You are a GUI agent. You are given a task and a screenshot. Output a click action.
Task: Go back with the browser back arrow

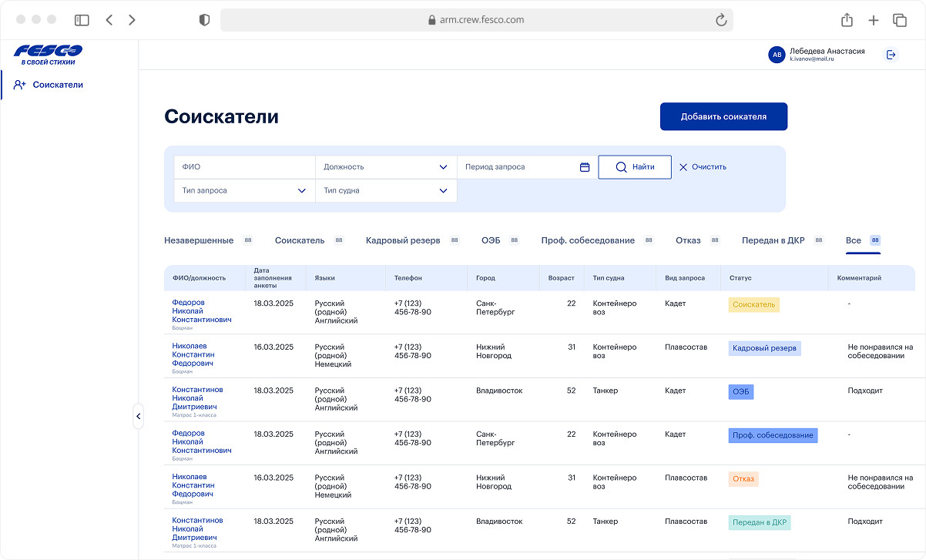(109, 20)
